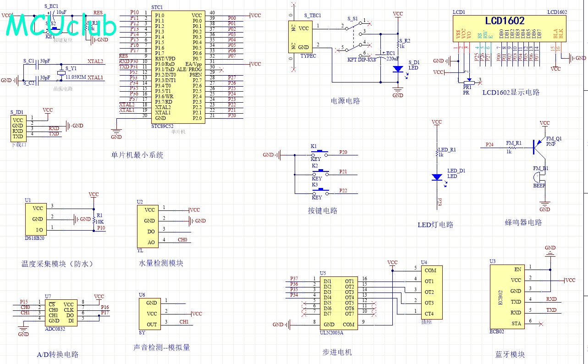Select the P24 net label at FM_R1
The image size is (588, 364).
pyautogui.click(x=490, y=145)
